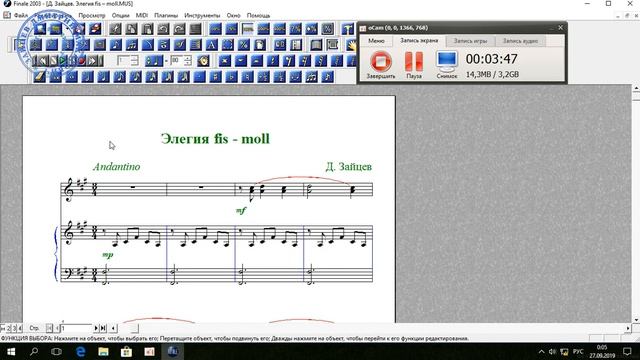Open the Инструменты menu
This screenshot has height=360, width=640.
click(x=202, y=15)
